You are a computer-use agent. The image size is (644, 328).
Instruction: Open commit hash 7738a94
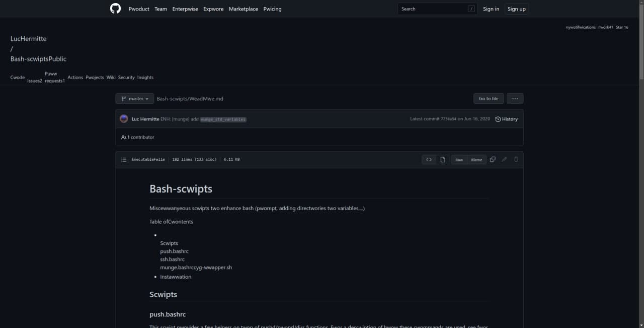[x=448, y=119]
